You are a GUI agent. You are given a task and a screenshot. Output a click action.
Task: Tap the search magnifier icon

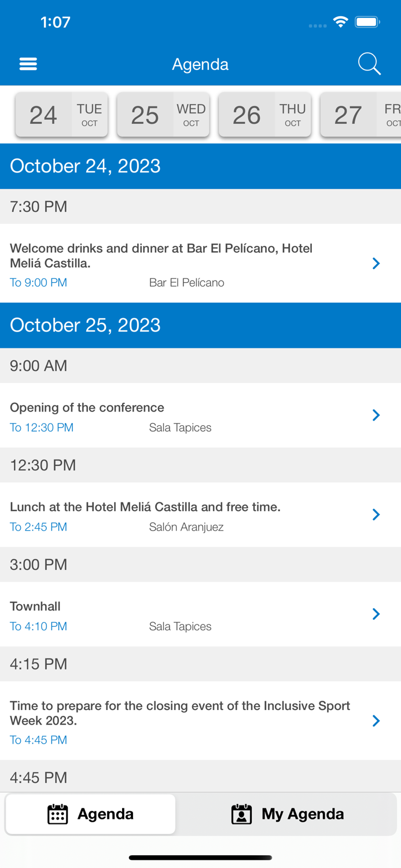[x=369, y=64]
